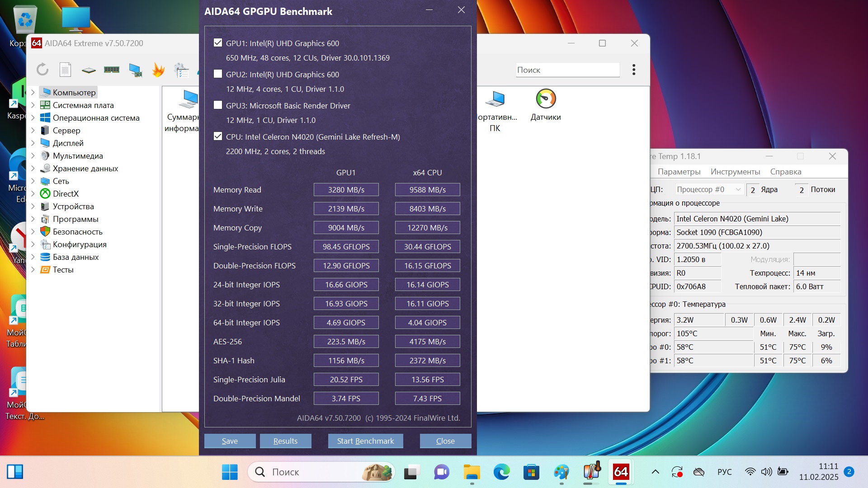The image size is (868, 488).
Task: Check GPU2 Intel UHD Graphics 600
Action: (218, 74)
